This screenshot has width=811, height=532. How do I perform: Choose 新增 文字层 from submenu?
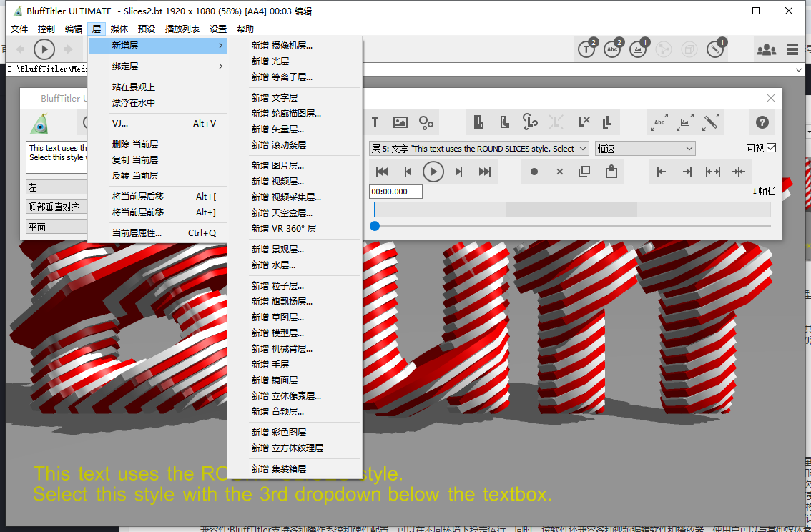(295, 98)
